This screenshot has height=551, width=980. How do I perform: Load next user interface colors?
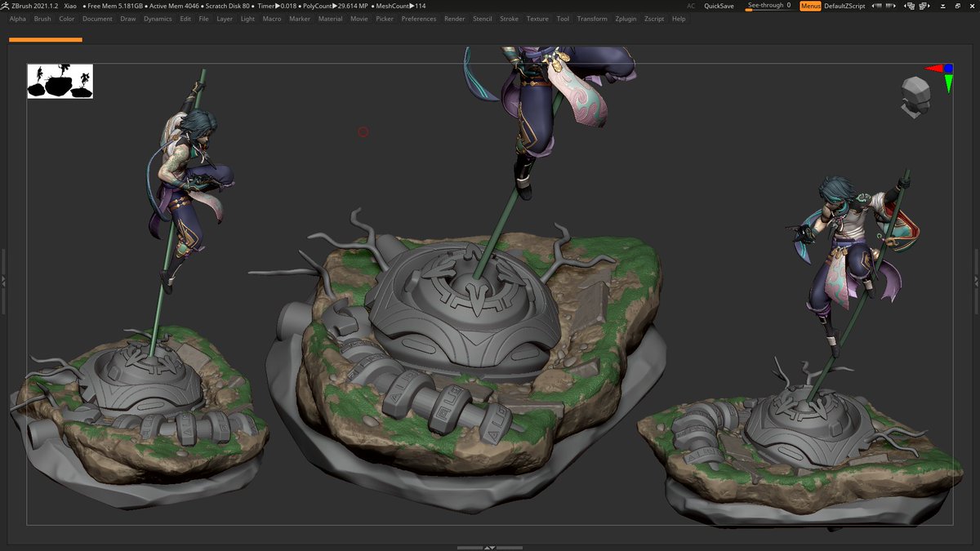click(x=891, y=6)
